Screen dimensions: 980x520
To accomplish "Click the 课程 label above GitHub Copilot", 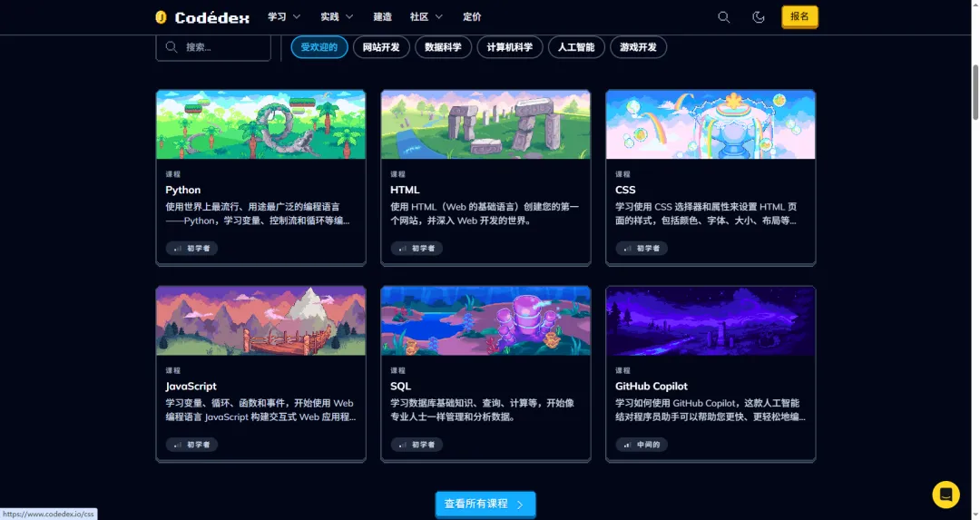I will 623,370.
